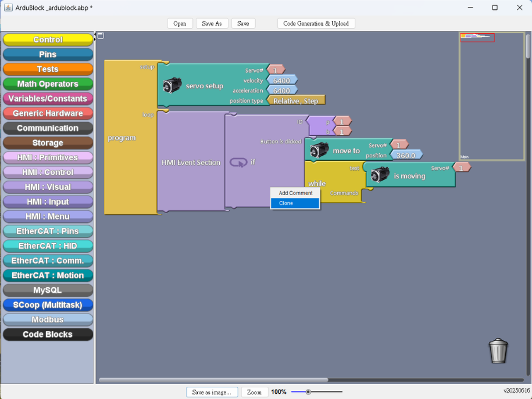The image size is (532, 399).
Task: Click the loop arrow icon beside if
Action: pyautogui.click(x=238, y=163)
